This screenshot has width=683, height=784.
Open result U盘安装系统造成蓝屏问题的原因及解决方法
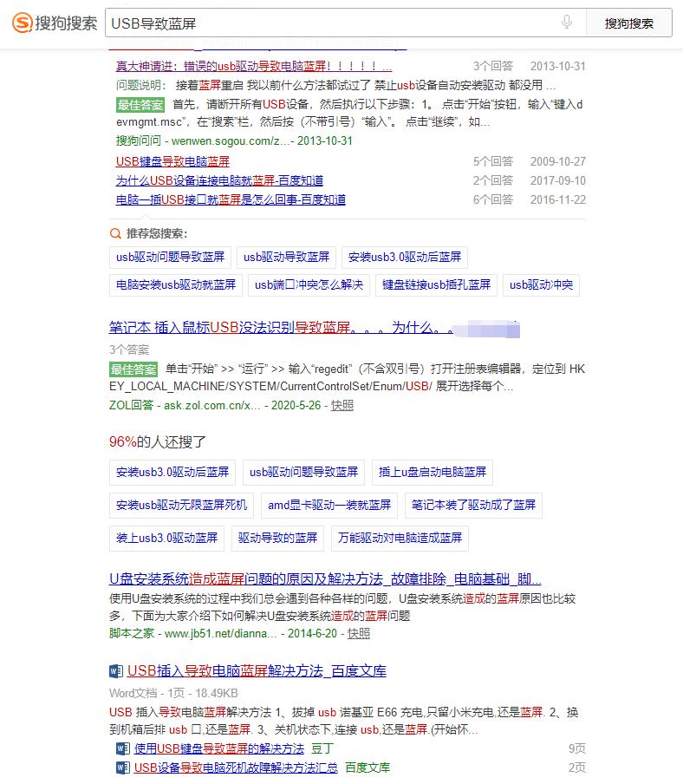[x=325, y=579]
